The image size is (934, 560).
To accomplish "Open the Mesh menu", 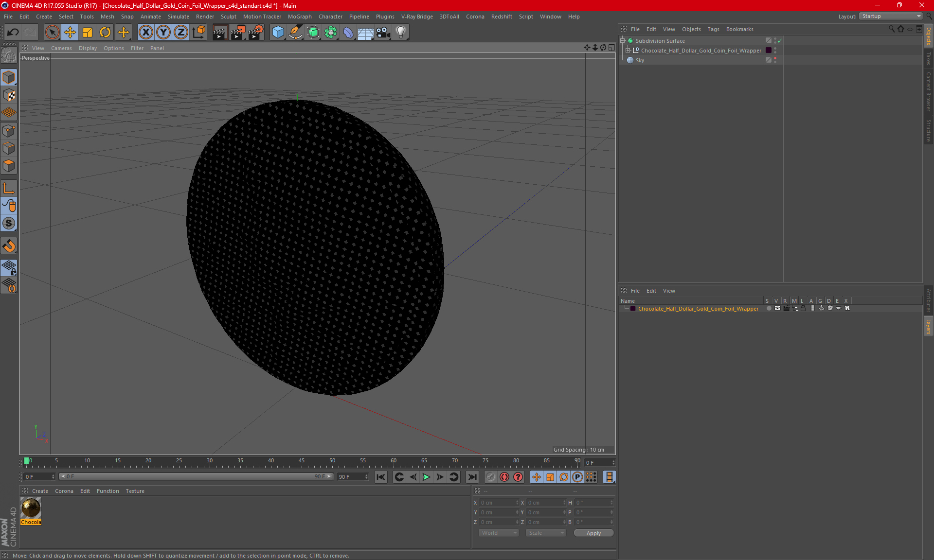I will pyautogui.click(x=107, y=17).
